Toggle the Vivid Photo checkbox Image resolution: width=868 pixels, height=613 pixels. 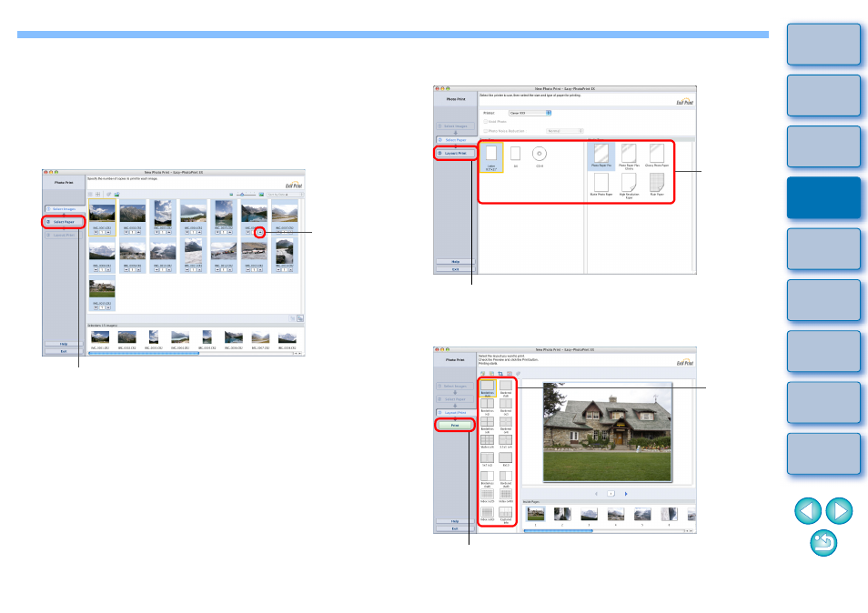[x=486, y=121]
